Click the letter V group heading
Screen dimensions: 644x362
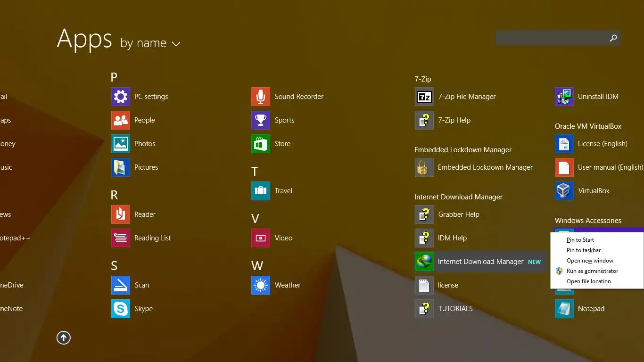tap(255, 218)
